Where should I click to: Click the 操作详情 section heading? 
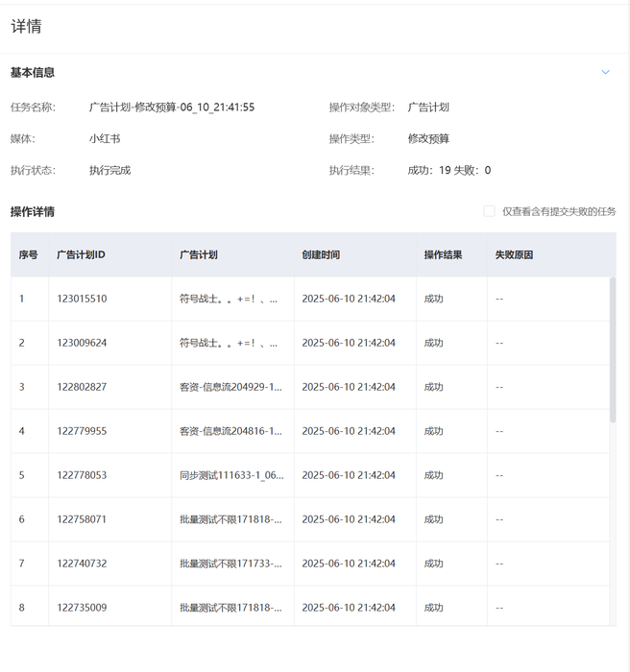point(33,211)
